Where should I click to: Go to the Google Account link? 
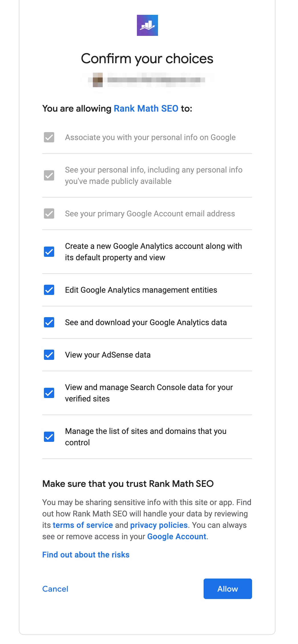[x=177, y=536]
